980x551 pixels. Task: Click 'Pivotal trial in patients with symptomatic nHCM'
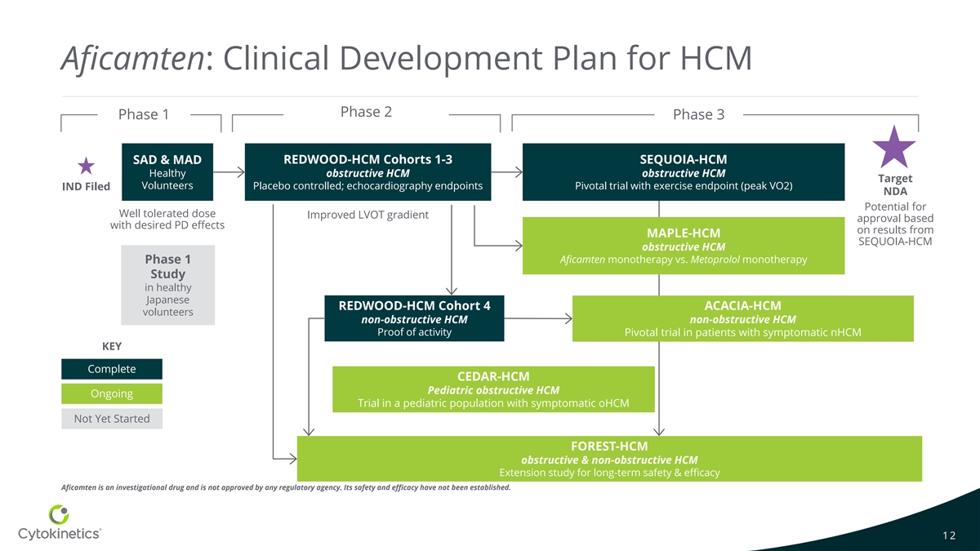point(742,332)
